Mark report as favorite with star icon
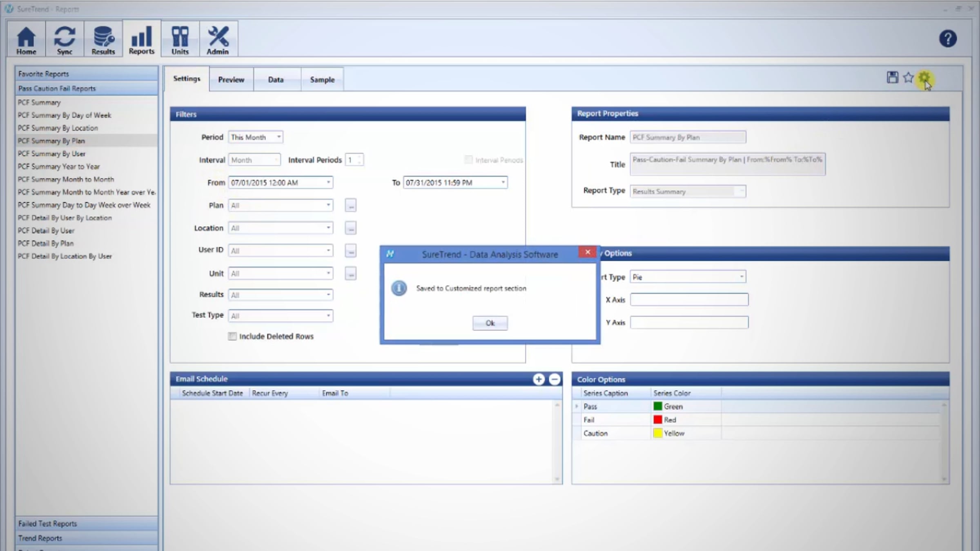The image size is (980, 551). [x=908, y=77]
